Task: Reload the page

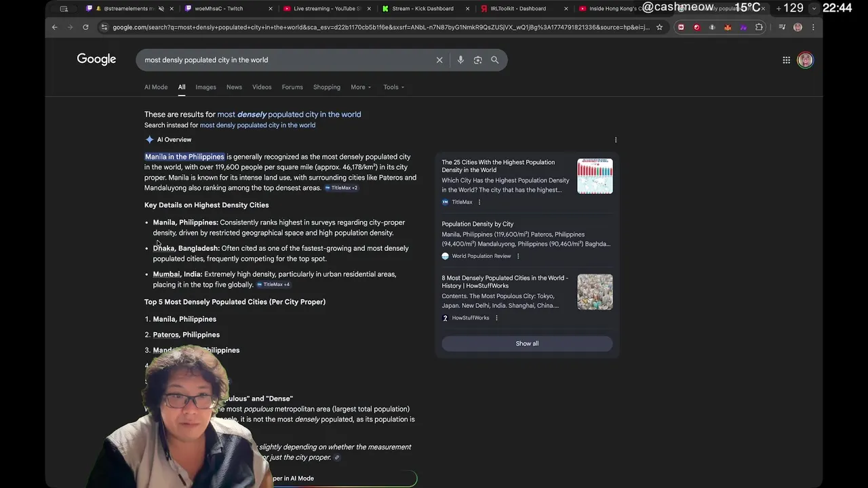Action: (x=85, y=27)
